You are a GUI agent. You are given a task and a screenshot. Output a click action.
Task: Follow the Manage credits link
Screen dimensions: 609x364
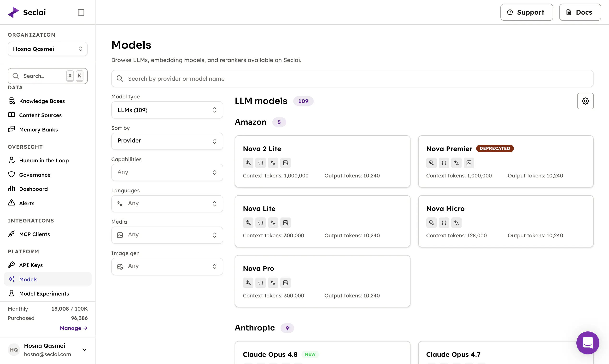click(x=74, y=328)
